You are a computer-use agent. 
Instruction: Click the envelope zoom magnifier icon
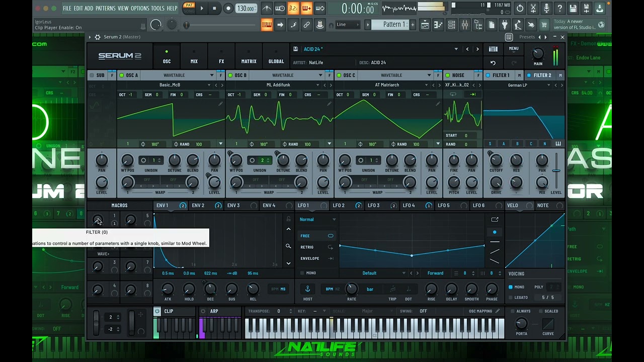(x=288, y=246)
